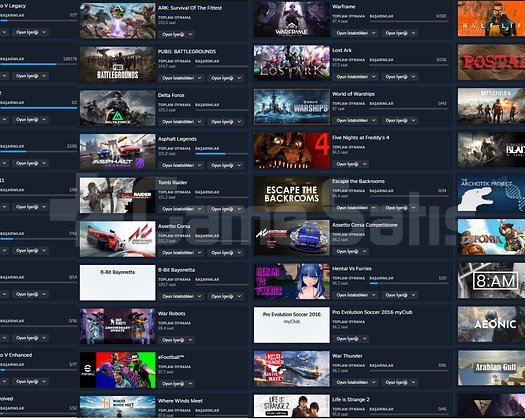This screenshot has height=420, width=525.
Task: Click the Deponia game artwork
Action: click(491, 237)
